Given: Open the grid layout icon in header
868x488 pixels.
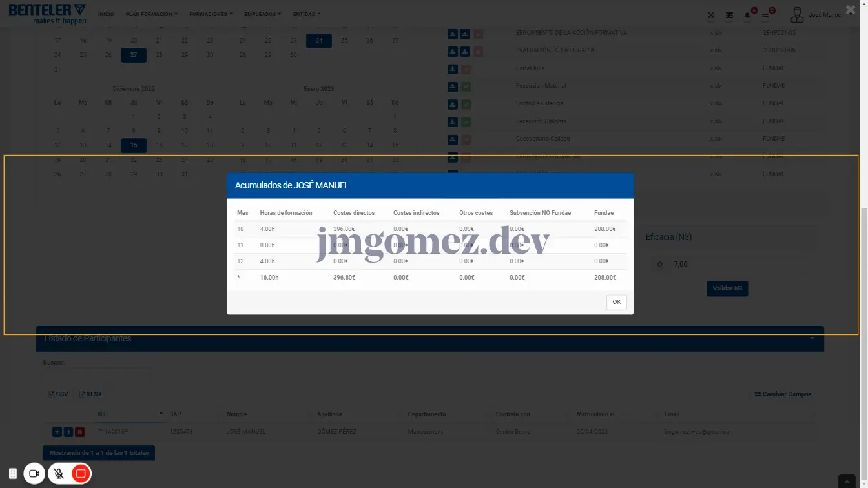Looking at the screenshot, I should [729, 15].
